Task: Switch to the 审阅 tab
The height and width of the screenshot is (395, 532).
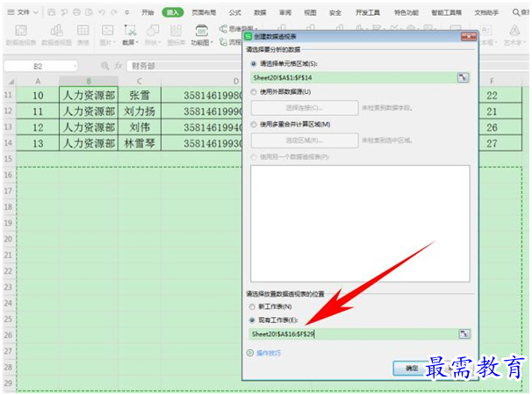Action: (285, 12)
